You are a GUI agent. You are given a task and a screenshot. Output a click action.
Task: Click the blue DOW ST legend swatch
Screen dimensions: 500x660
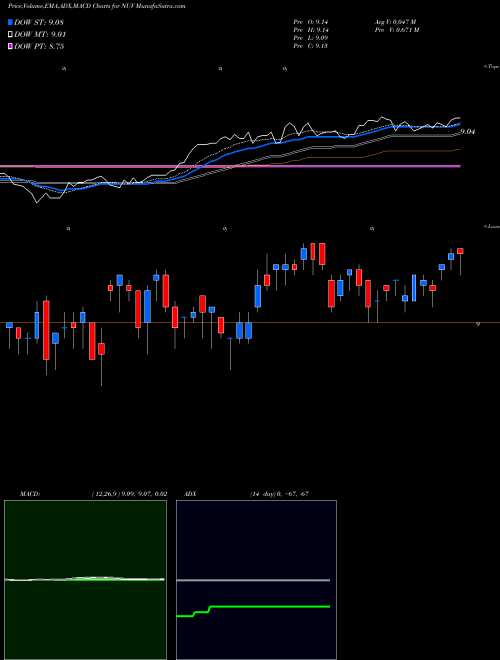point(11,23)
